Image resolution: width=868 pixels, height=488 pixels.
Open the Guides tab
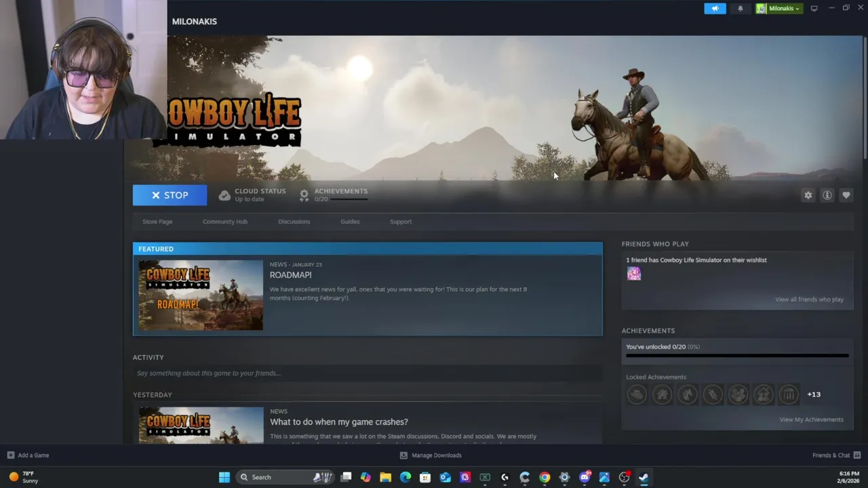click(x=350, y=222)
